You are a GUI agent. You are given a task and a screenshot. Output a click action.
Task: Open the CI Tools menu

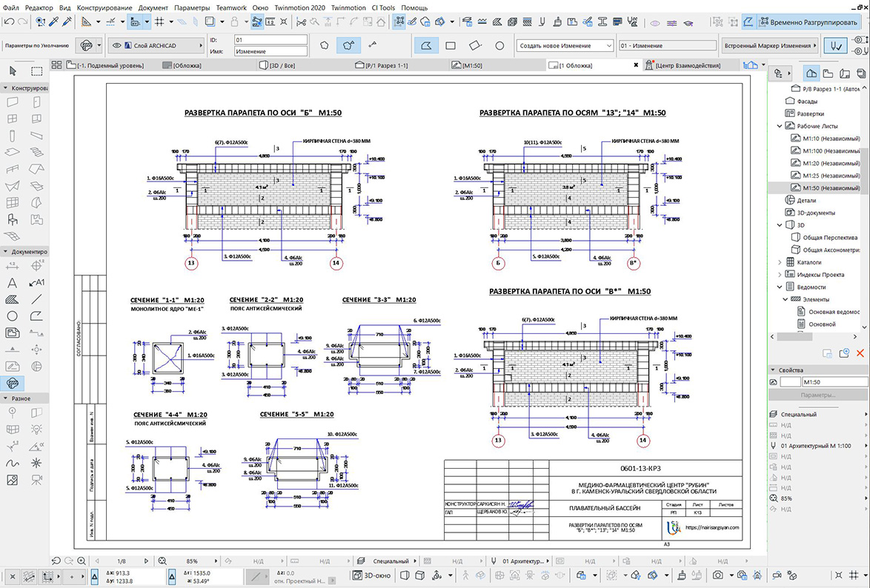click(383, 7)
